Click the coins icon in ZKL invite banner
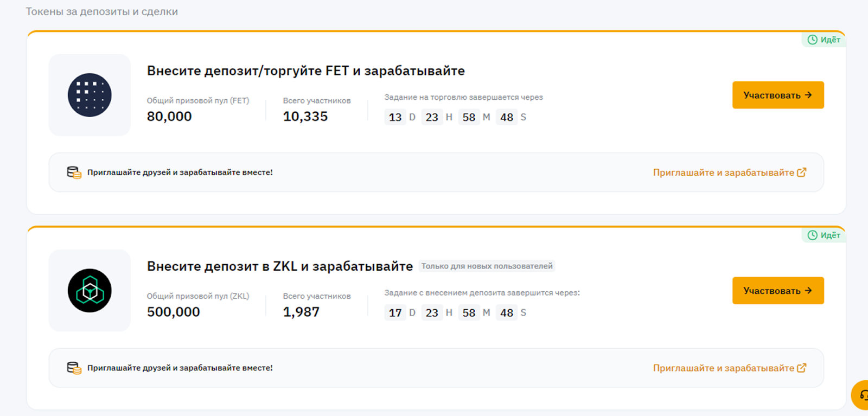This screenshot has width=868, height=416. click(74, 368)
